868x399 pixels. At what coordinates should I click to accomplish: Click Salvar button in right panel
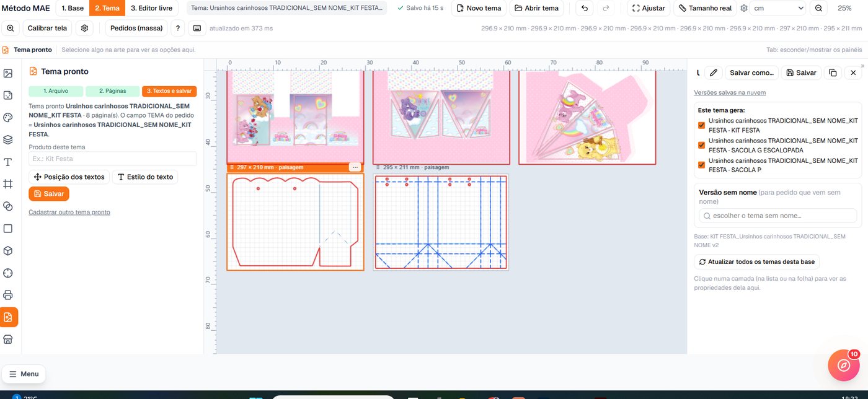click(801, 72)
